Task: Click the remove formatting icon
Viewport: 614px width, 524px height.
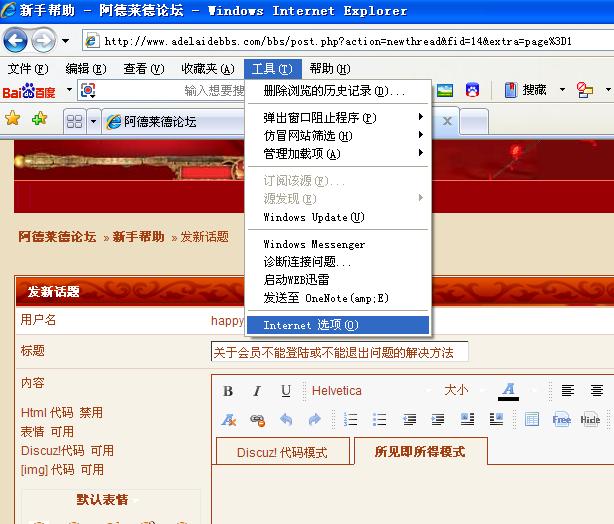Action: point(228,420)
